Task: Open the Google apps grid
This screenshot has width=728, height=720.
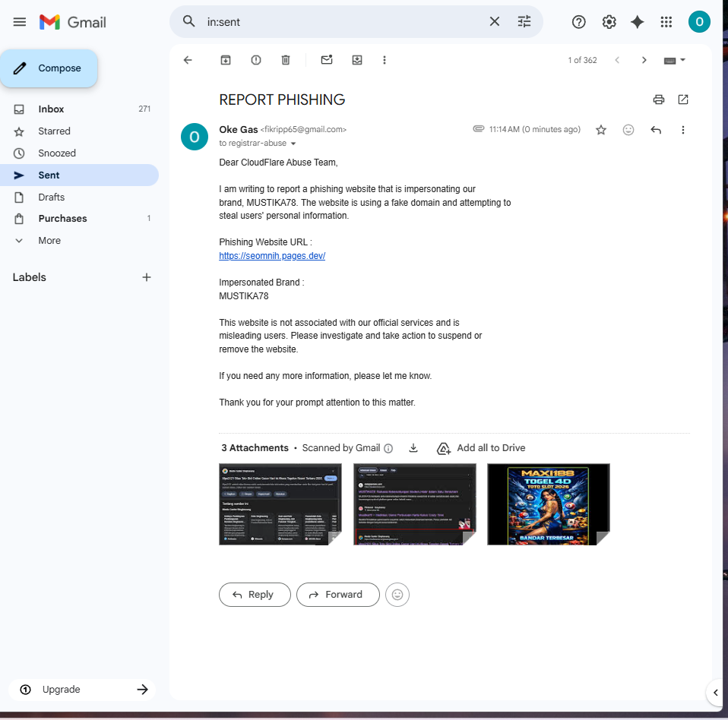Action: (x=666, y=22)
